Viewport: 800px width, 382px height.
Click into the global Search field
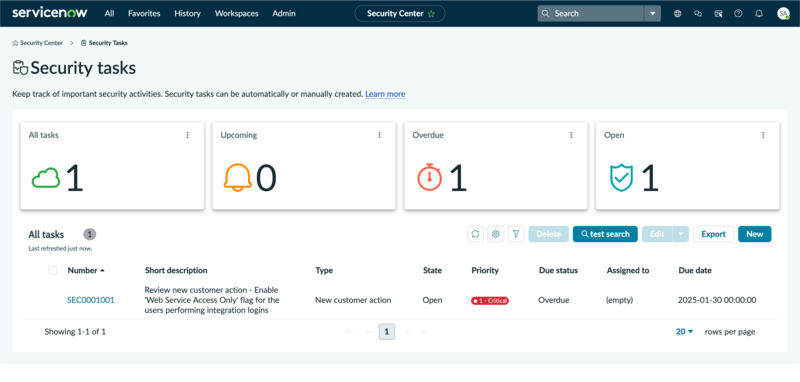tap(591, 14)
